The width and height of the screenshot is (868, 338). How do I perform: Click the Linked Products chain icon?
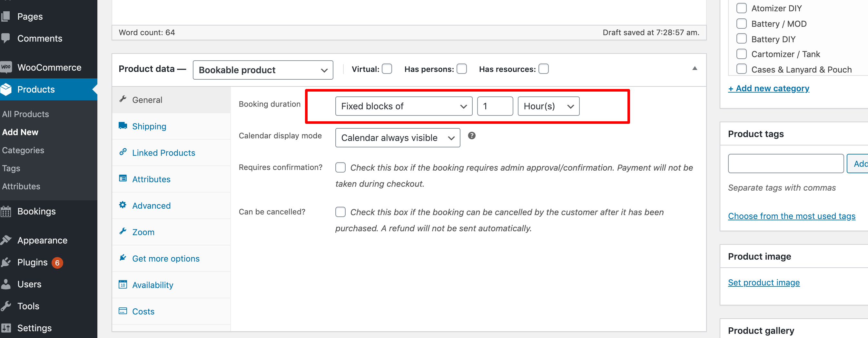pyautogui.click(x=123, y=152)
